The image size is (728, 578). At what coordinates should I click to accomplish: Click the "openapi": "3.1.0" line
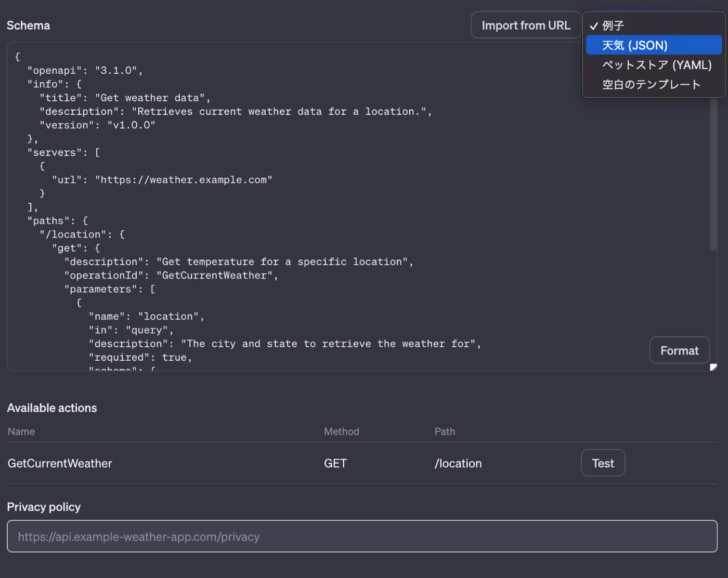85,70
